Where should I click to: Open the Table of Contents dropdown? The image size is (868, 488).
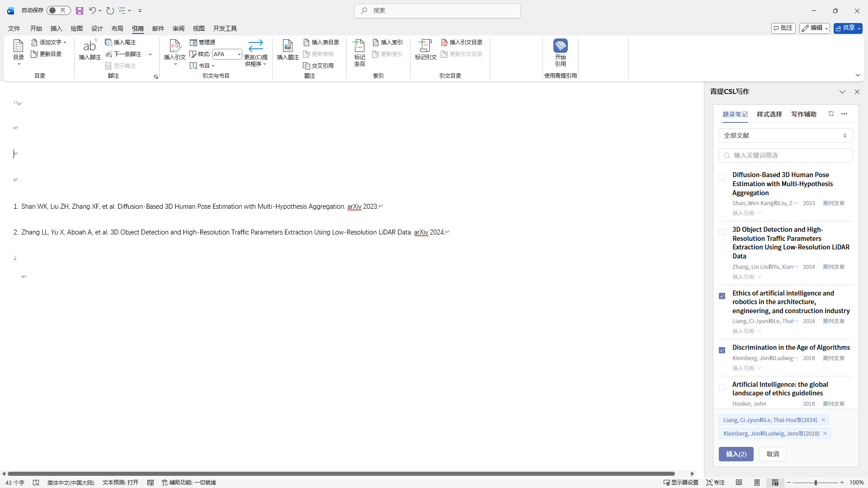click(x=19, y=53)
